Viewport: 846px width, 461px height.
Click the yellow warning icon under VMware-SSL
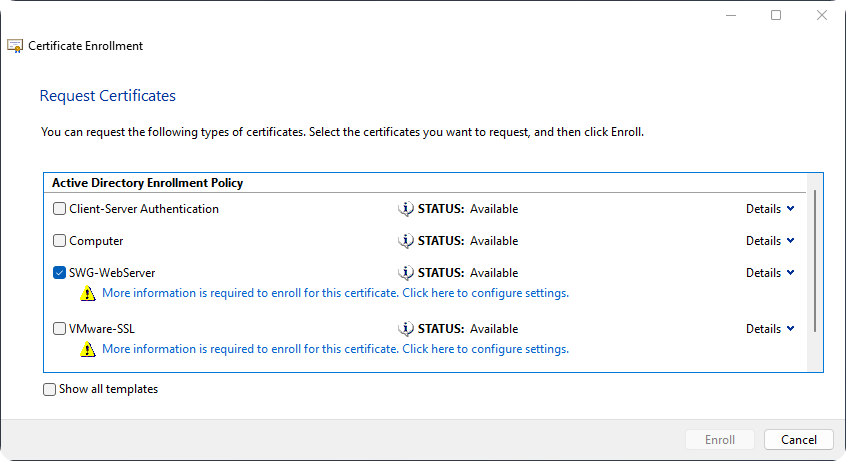88,350
